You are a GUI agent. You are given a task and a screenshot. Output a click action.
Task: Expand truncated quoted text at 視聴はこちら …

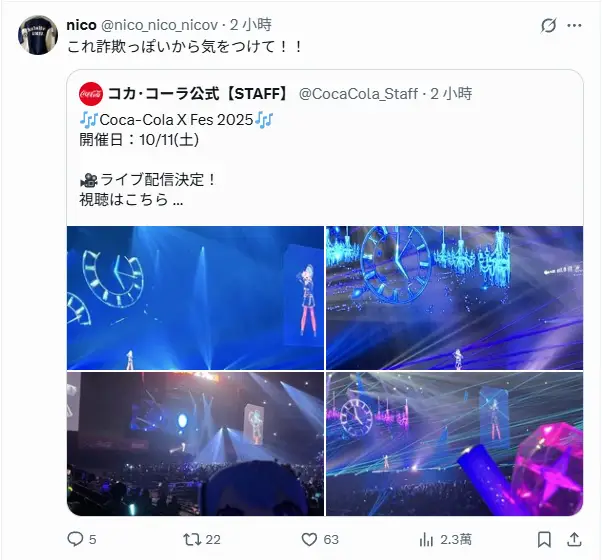131,199
